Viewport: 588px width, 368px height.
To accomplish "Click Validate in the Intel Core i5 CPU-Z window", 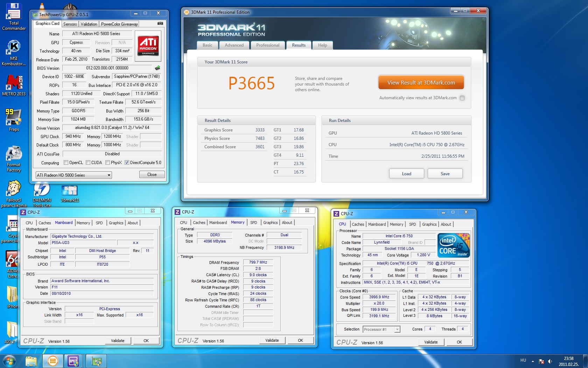I will click(431, 342).
